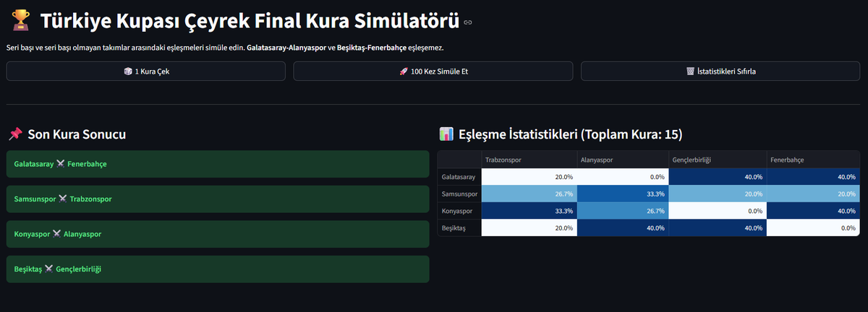The image size is (868, 312).
Task: Select the 'Konyaspor ⚔ Alanyaspor' result card
Action: point(218,234)
